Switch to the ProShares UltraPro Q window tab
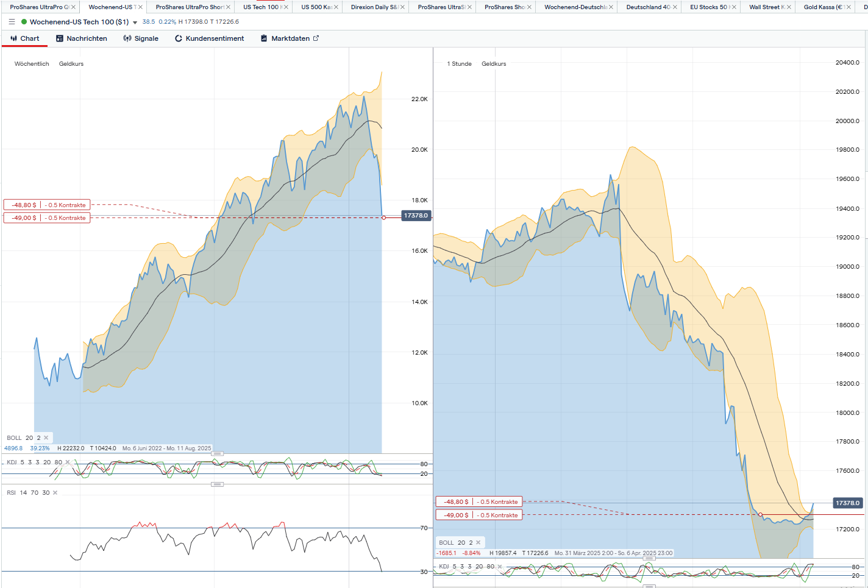The image size is (868, 588). 39,7
